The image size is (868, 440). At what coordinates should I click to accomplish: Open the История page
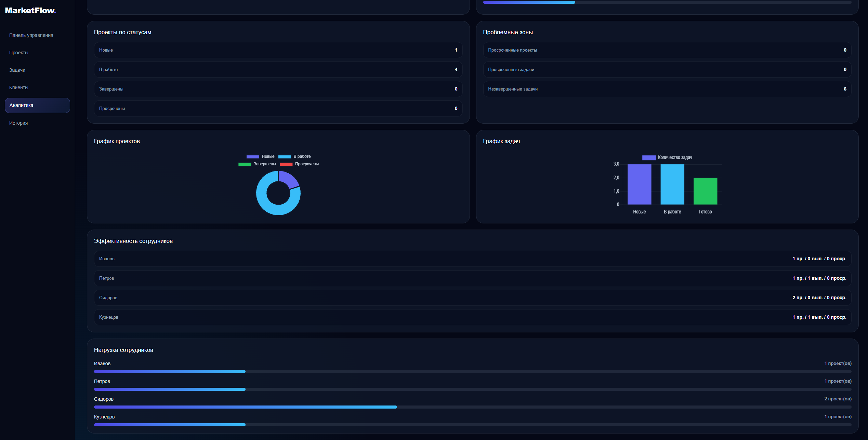37,123
